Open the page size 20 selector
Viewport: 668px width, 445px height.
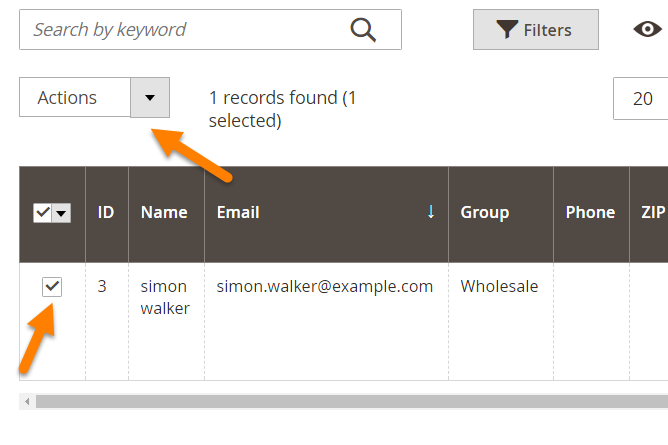[x=642, y=98]
